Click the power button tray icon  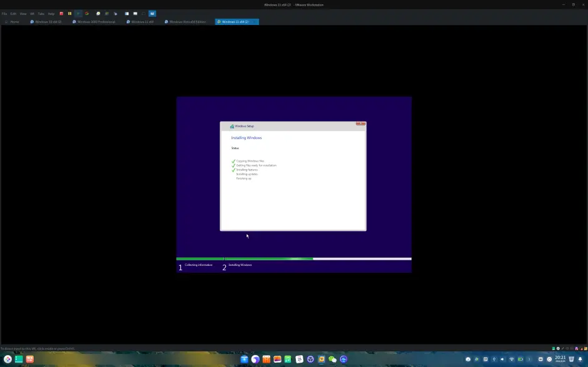click(x=549, y=359)
